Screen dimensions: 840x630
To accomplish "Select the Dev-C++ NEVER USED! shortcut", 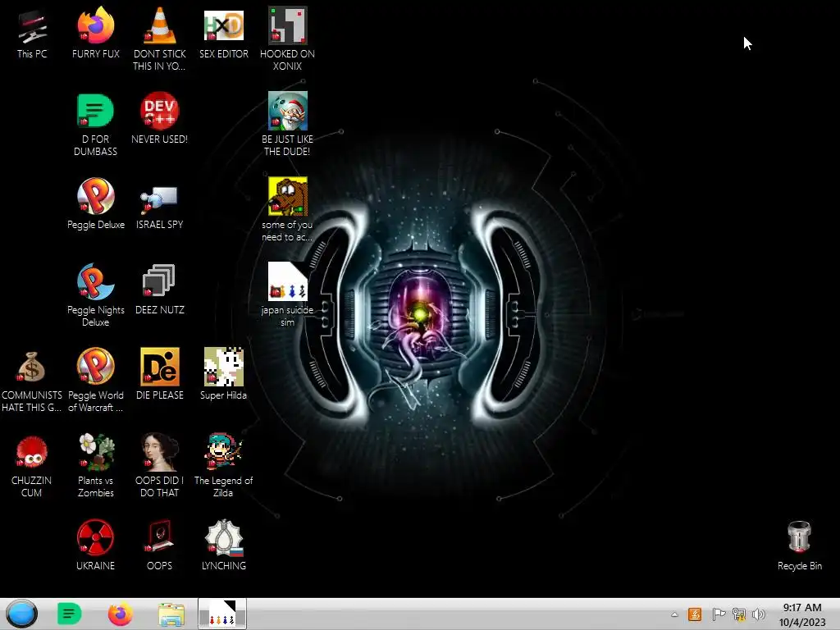I will tap(160, 118).
